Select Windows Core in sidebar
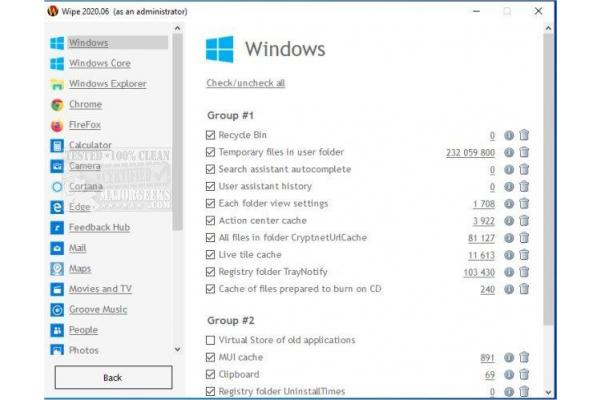600x400 pixels. point(99,63)
